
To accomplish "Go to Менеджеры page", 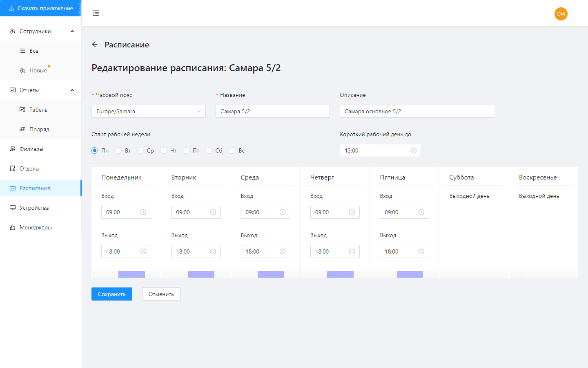I will point(41,227).
